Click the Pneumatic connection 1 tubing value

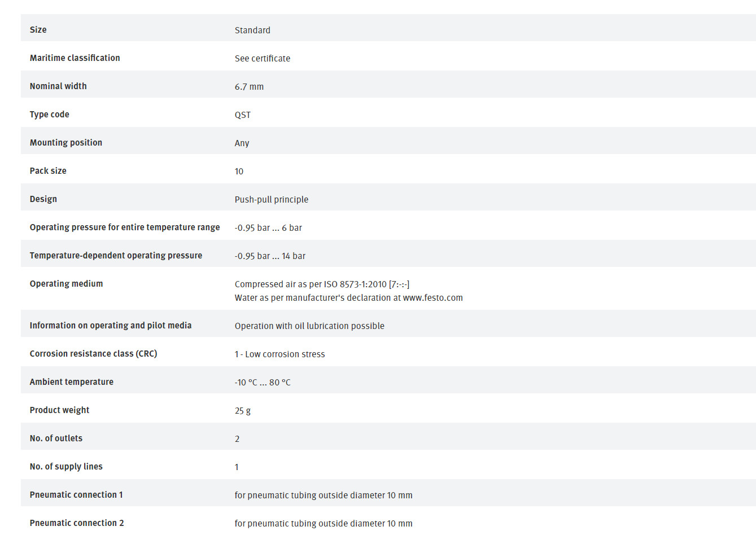pos(324,495)
